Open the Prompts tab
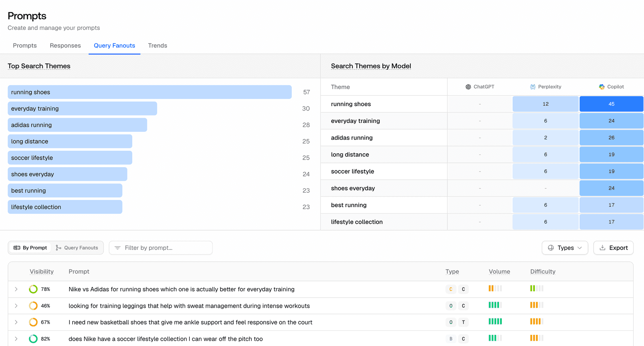Viewport: 644px width, 346px height. click(x=25, y=45)
